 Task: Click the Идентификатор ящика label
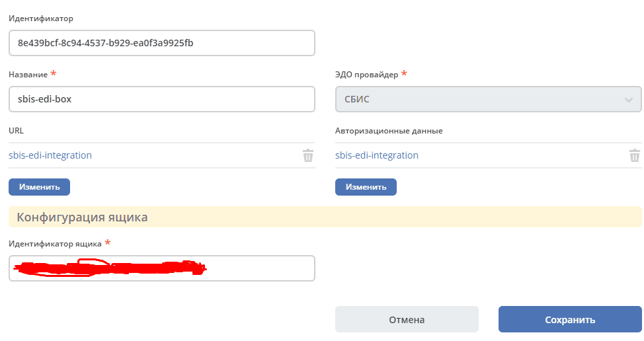pyautogui.click(x=55, y=244)
